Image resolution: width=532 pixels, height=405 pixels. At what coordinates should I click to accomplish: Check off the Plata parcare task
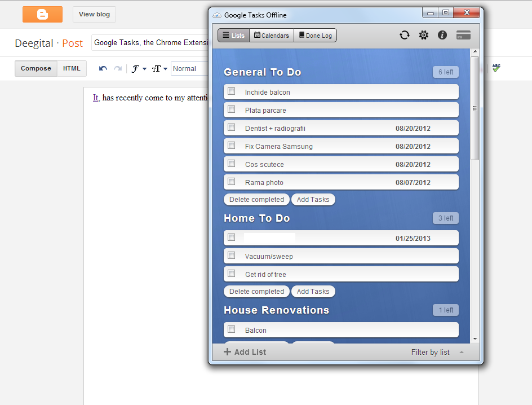coord(232,109)
